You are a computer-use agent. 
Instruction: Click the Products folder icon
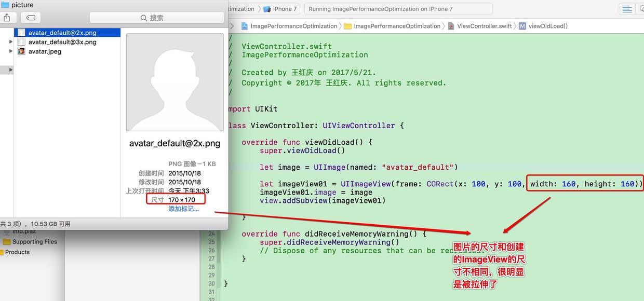pyautogui.click(x=2, y=252)
